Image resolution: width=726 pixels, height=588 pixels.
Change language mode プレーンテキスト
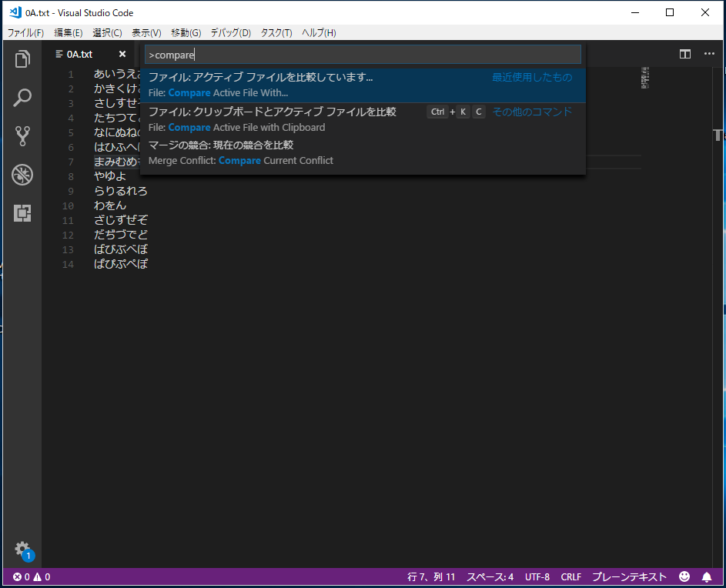coord(629,577)
